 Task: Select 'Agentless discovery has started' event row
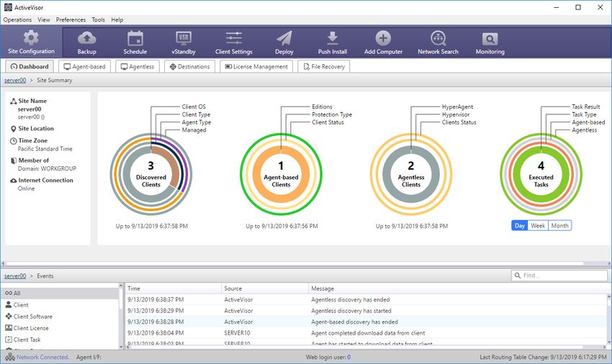(x=365, y=311)
